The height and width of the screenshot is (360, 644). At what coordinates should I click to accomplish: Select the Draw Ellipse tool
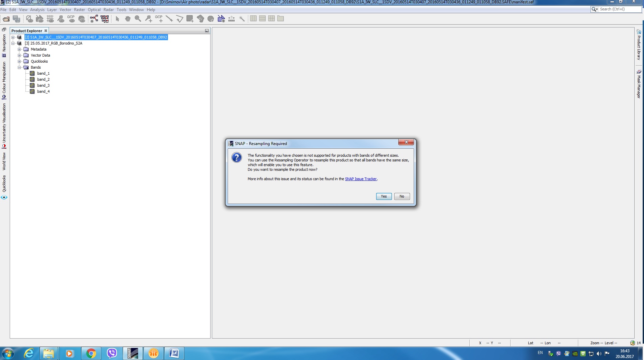point(211,19)
